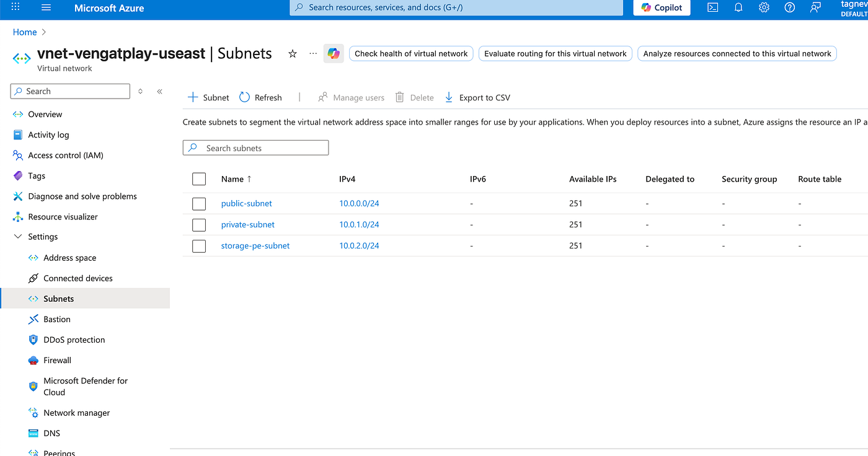Open the storage-pe-subnet link

click(255, 246)
